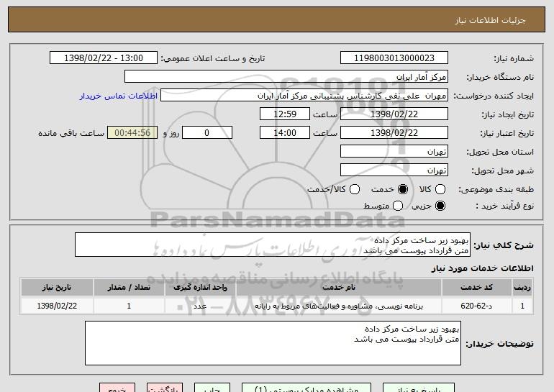
Task: Click the خروج exit button
Action: pyautogui.click(x=117, y=388)
